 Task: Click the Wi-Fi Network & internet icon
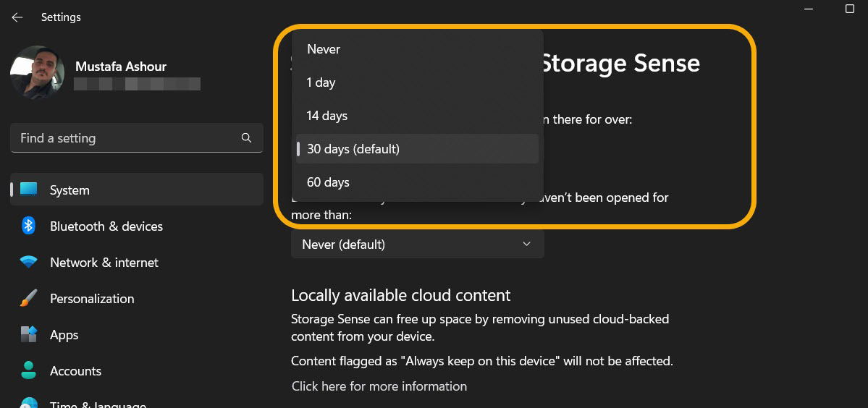[x=28, y=262]
